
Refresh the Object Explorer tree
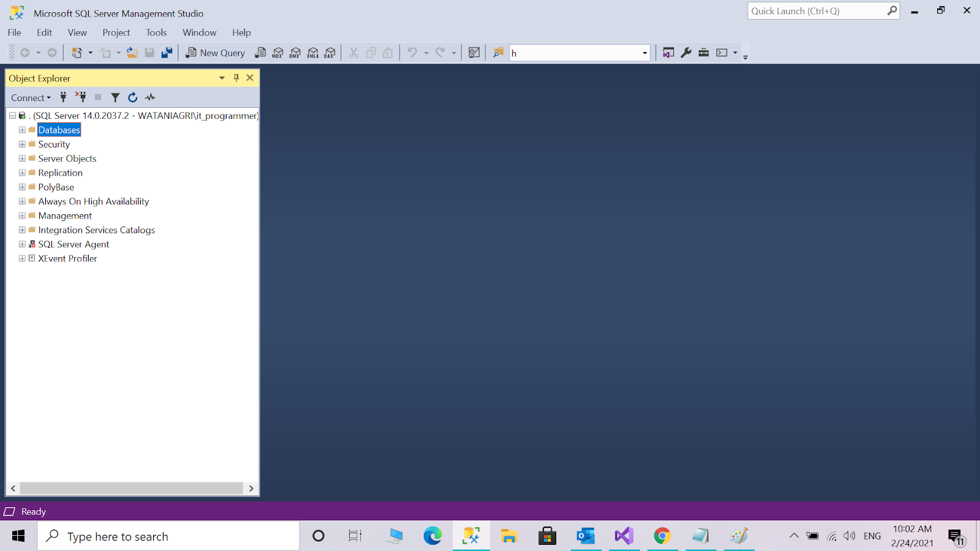tap(132, 97)
